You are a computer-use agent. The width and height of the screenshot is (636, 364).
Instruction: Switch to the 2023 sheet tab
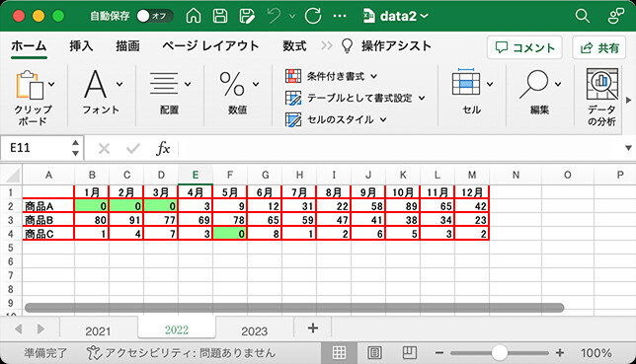click(x=255, y=330)
